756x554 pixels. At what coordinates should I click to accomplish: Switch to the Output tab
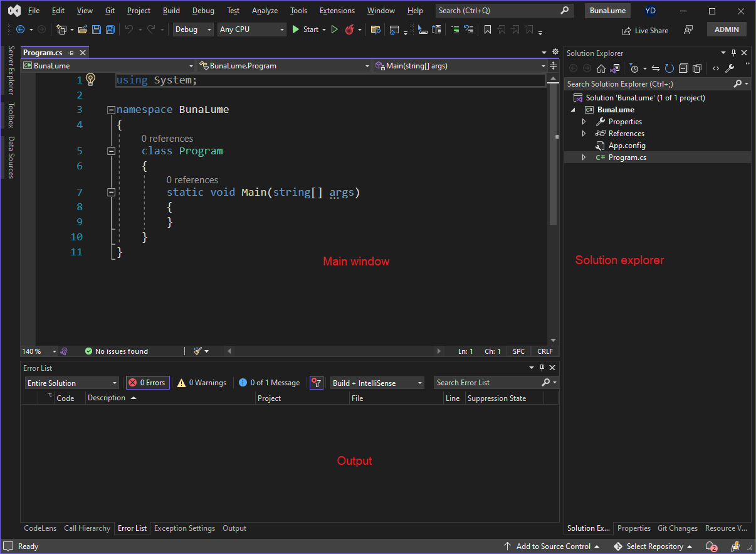click(234, 528)
